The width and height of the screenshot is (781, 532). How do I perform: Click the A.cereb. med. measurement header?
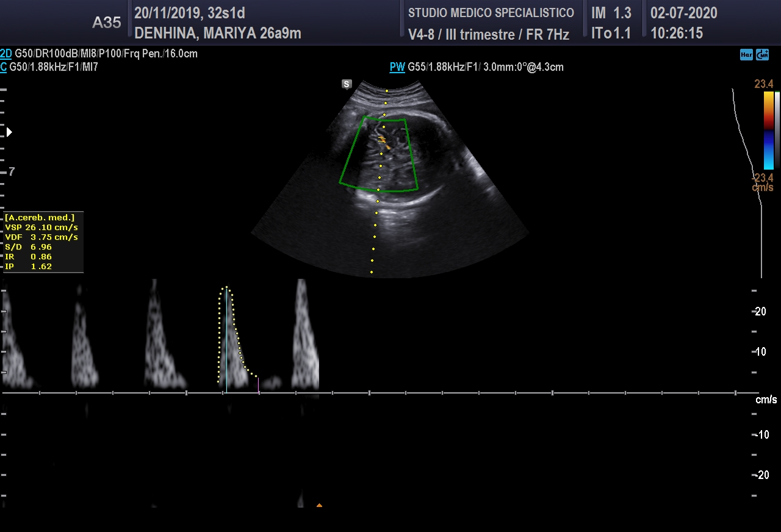pyautogui.click(x=40, y=217)
